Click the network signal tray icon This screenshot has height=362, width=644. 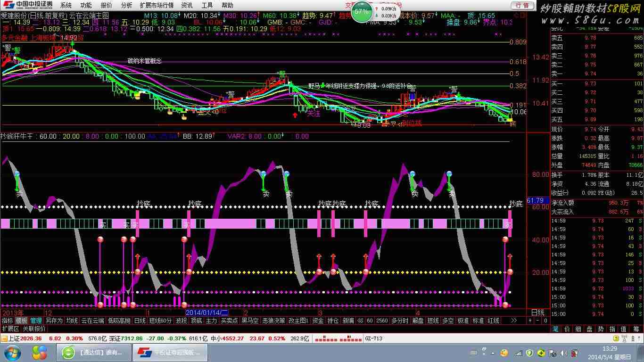click(x=519, y=353)
